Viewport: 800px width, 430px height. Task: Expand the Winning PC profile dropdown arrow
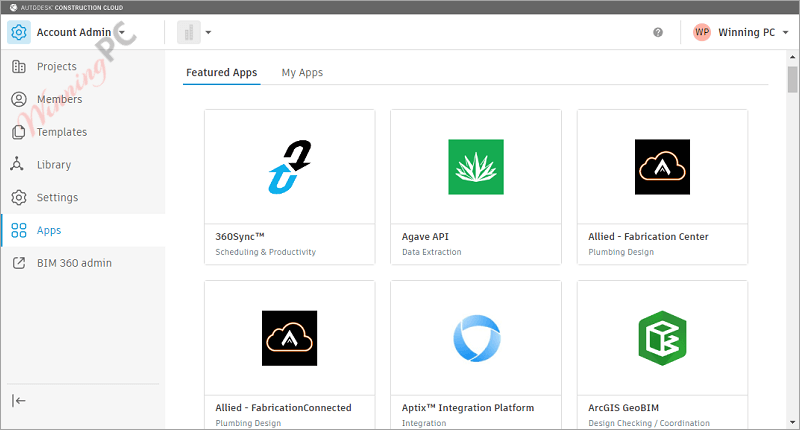click(x=786, y=32)
